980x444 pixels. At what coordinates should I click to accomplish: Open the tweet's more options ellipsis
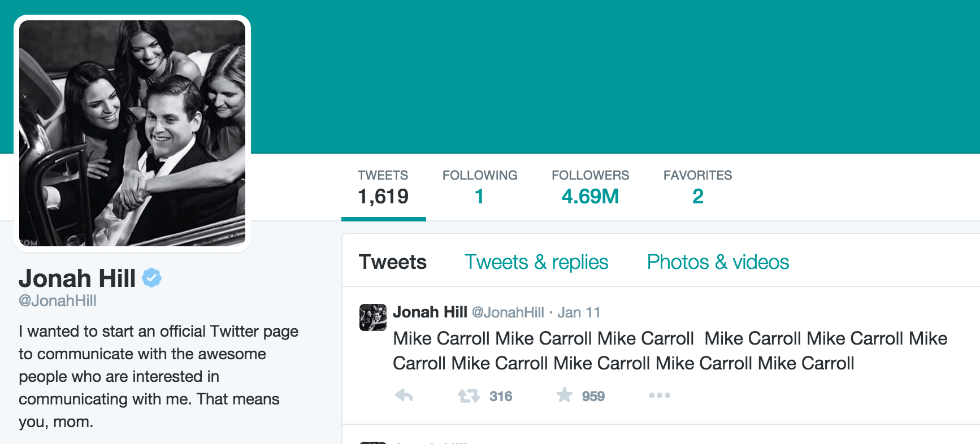pyautogui.click(x=660, y=395)
